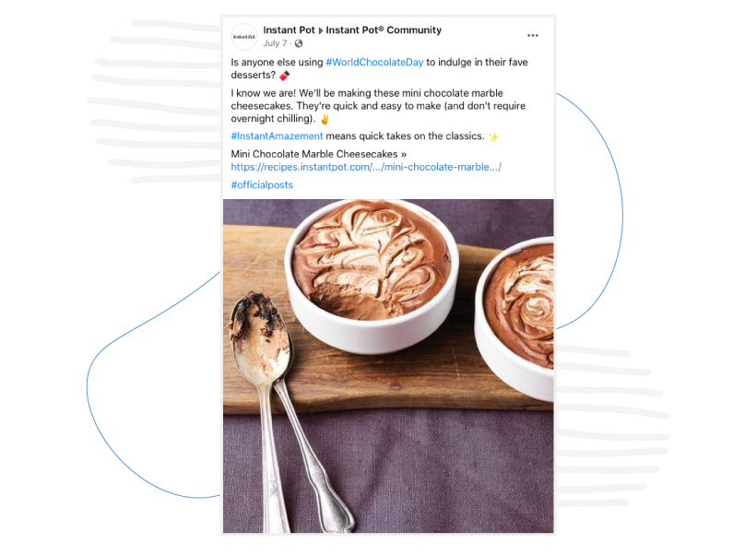Click the arrow between page and group names
Screen dimensions: 756x555
click(x=321, y=30)
